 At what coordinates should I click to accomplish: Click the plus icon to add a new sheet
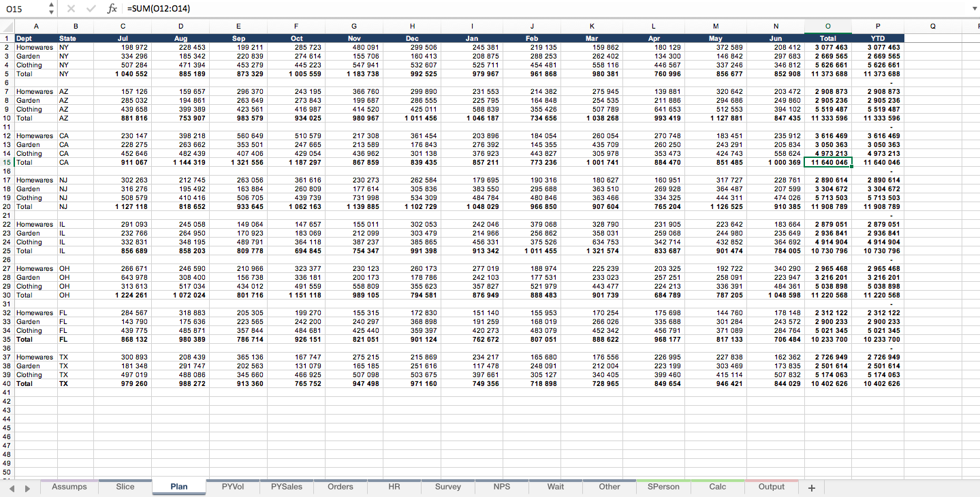(812, 487)
